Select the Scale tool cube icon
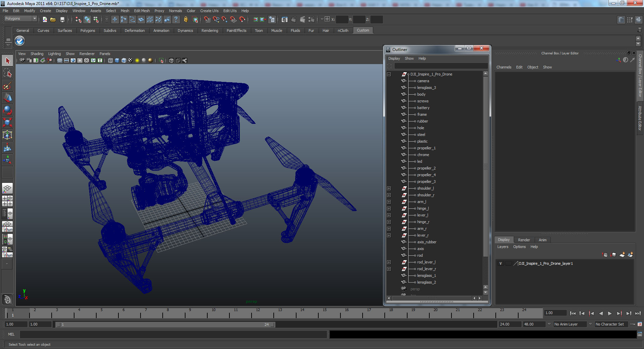Viewport: 644px width, 349px height. click(x=7, y=122)
